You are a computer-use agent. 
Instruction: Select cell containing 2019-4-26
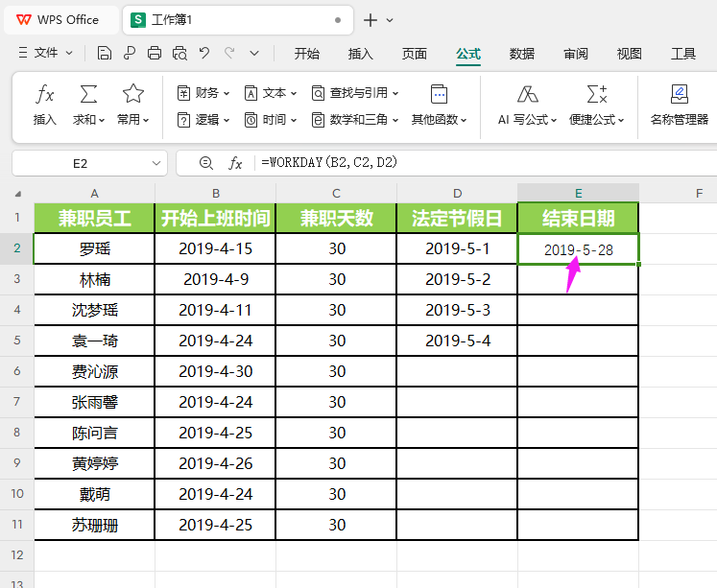click(215, 463)
